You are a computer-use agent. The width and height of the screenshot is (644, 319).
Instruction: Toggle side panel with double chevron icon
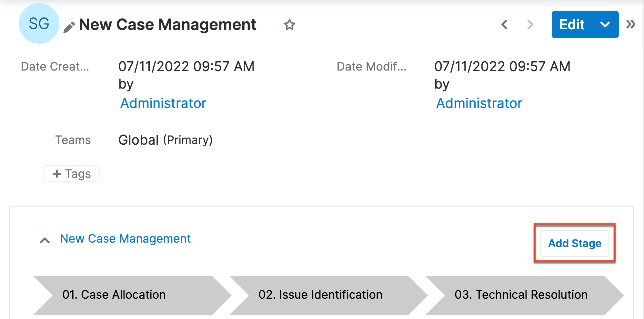(631, 24)
